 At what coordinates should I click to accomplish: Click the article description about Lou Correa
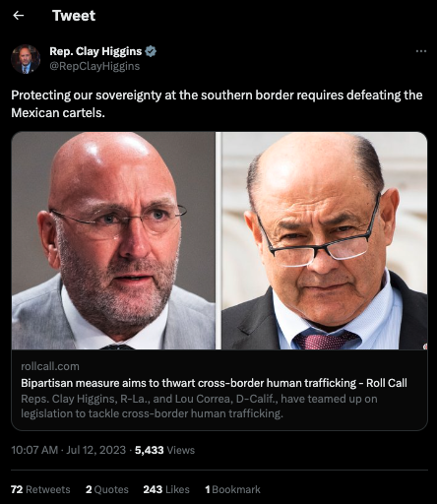click(x=199, y=406)
